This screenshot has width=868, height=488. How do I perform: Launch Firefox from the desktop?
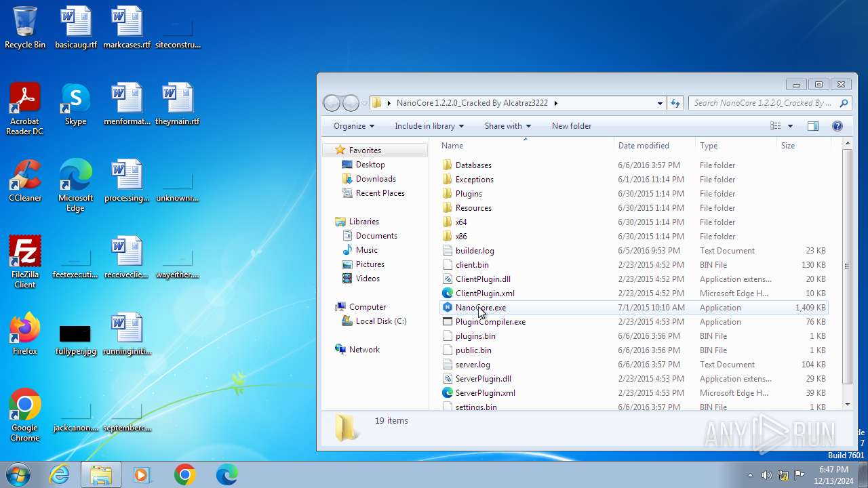(25, 334)
